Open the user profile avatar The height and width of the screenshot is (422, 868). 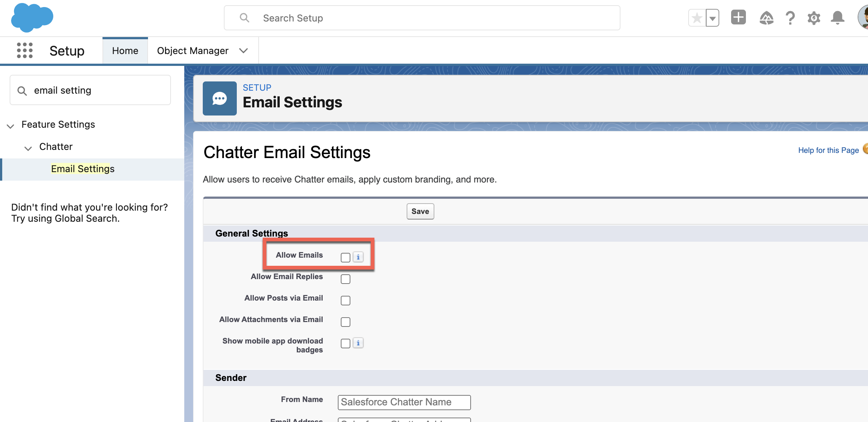click(x=863, y=17)
